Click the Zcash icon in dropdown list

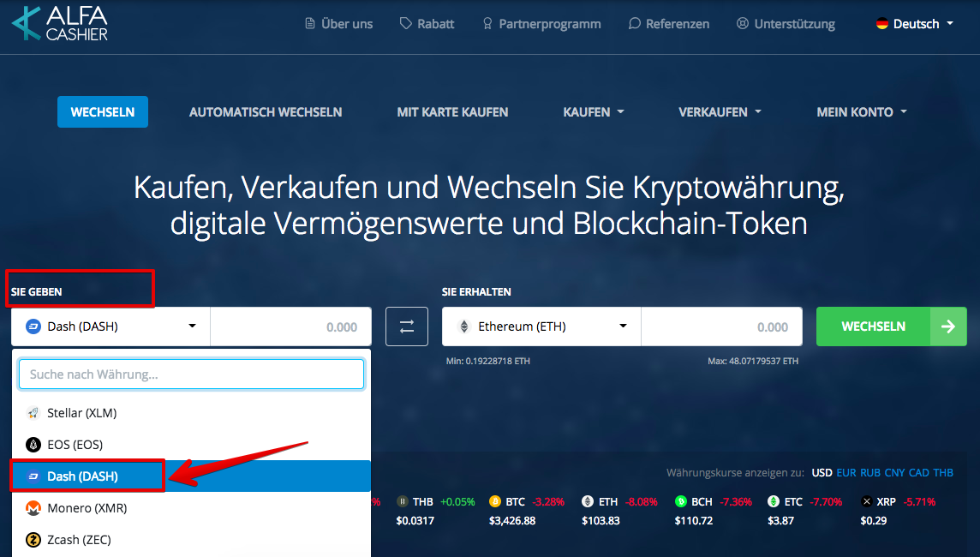(33, 540)
